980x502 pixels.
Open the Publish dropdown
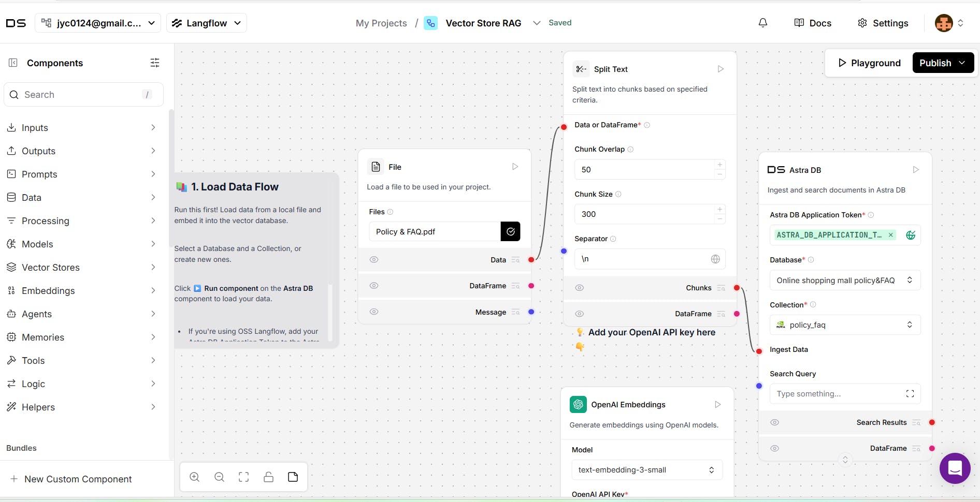click(x=943, y=63)
